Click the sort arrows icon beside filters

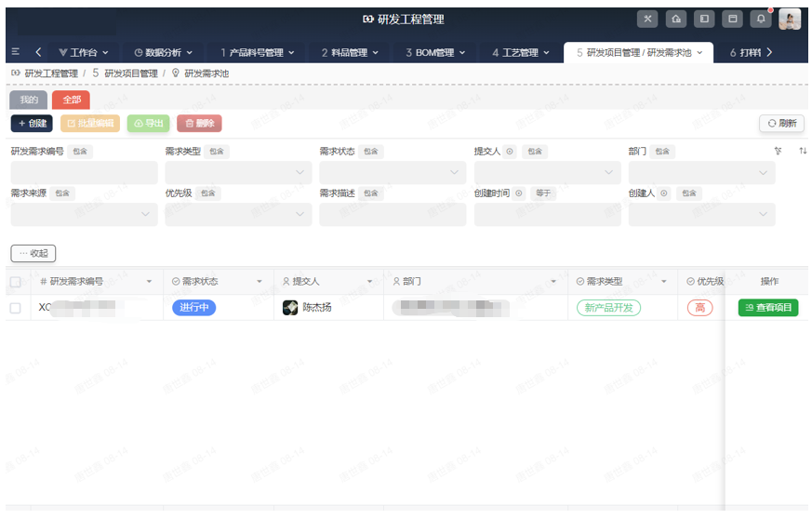[x=803, y=151]
